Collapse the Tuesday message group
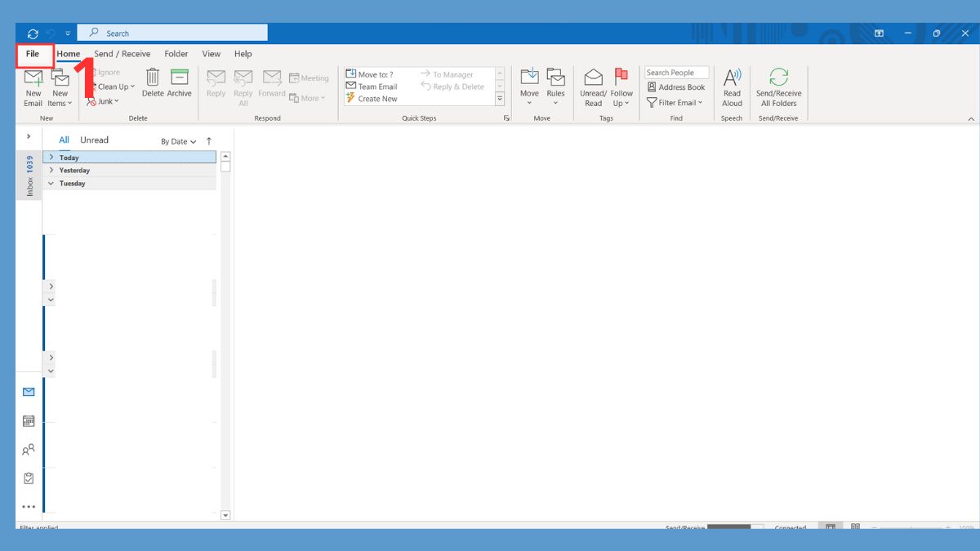 [51, 183]
